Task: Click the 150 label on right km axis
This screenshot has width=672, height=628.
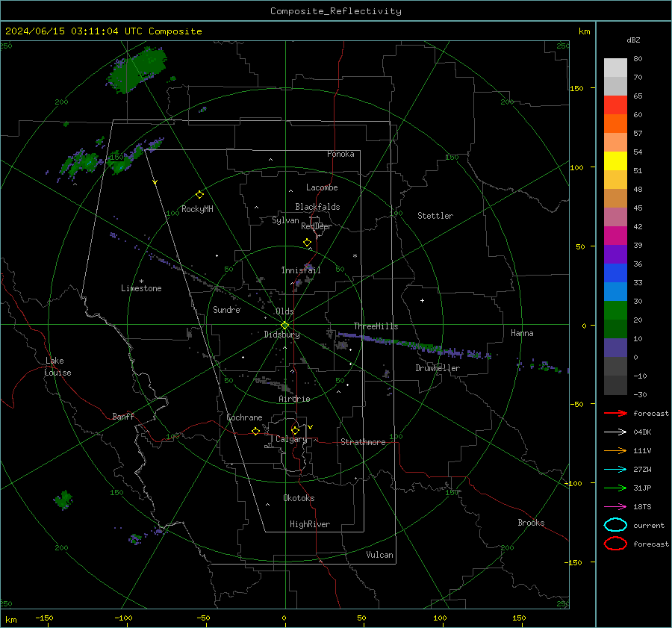Action: coord(576,88)
